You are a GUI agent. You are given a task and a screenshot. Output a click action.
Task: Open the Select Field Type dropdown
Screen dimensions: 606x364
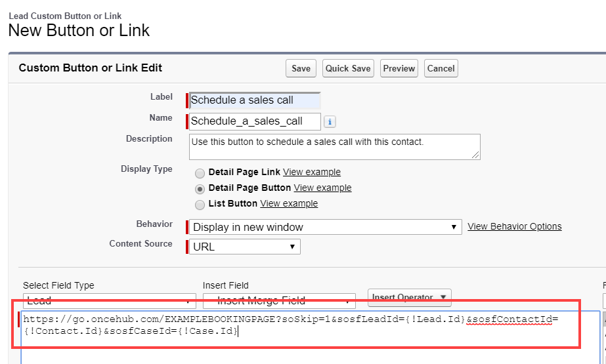[x=109, y=301]
